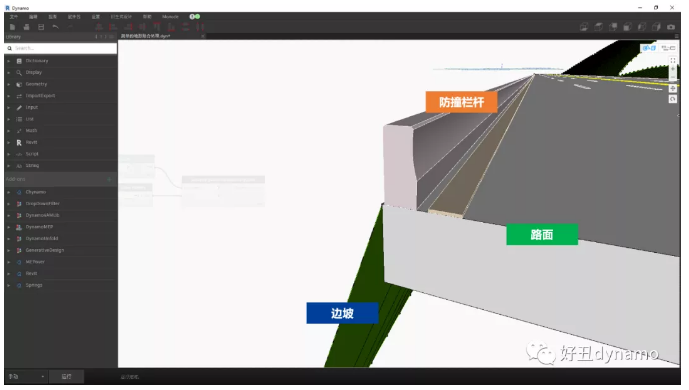Viewport: 689px width, 390px height.
Task: Click the Undo arrow icon
Action: 55,27
